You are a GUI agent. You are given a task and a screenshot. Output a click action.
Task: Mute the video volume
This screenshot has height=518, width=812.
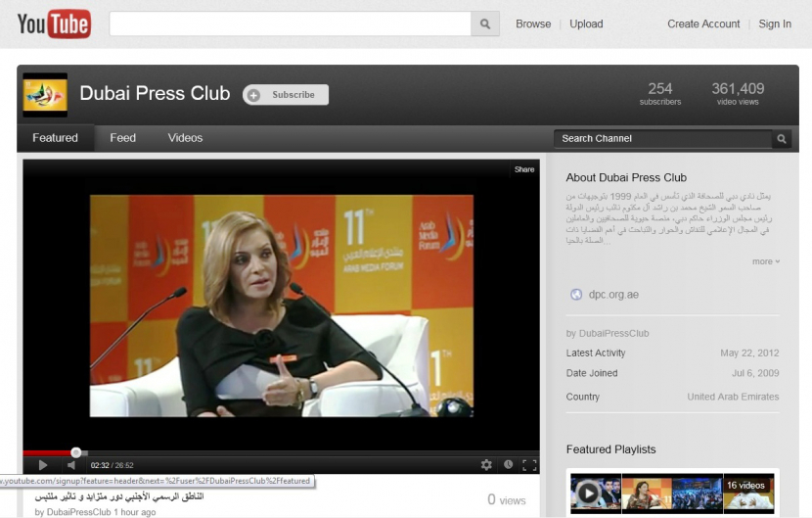pyautogui.click(x=71, y=465)
